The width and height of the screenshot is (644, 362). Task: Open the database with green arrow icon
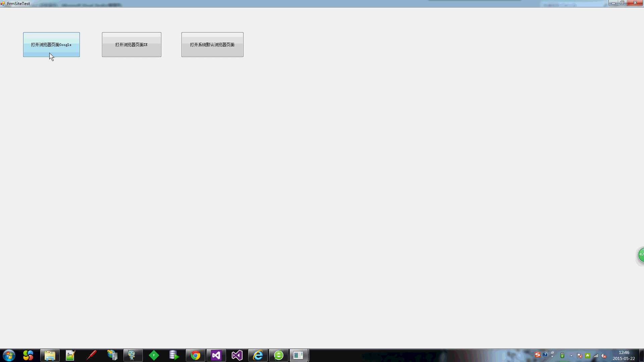tap(174, 355)
